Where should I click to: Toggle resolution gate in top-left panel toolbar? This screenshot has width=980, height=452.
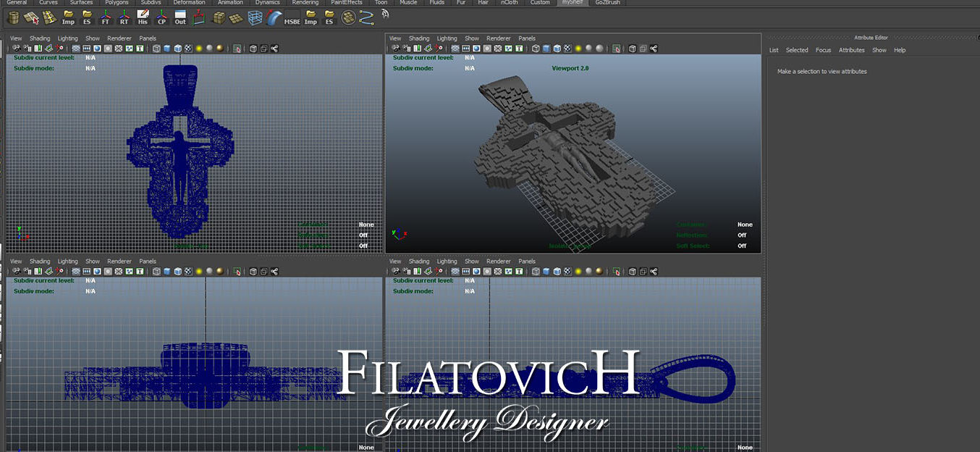click(97, 49)
